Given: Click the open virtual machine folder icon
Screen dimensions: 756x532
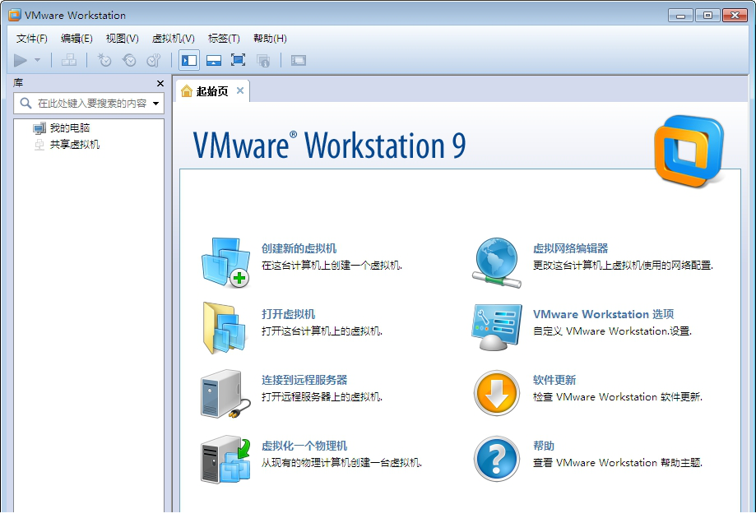Looking at the screenshot, I should tap(225, 328).
